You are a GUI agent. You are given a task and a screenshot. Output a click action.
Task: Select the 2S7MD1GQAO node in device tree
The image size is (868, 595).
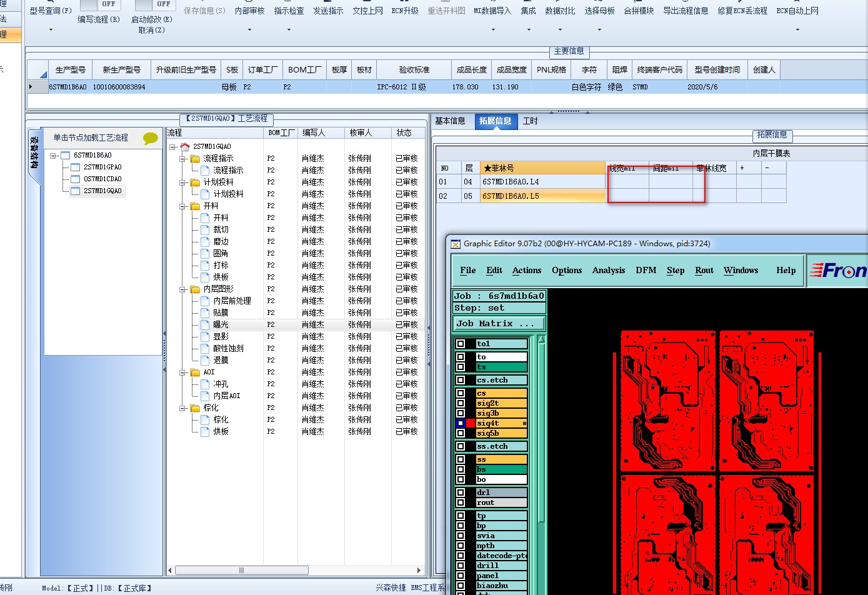[102, 191]
